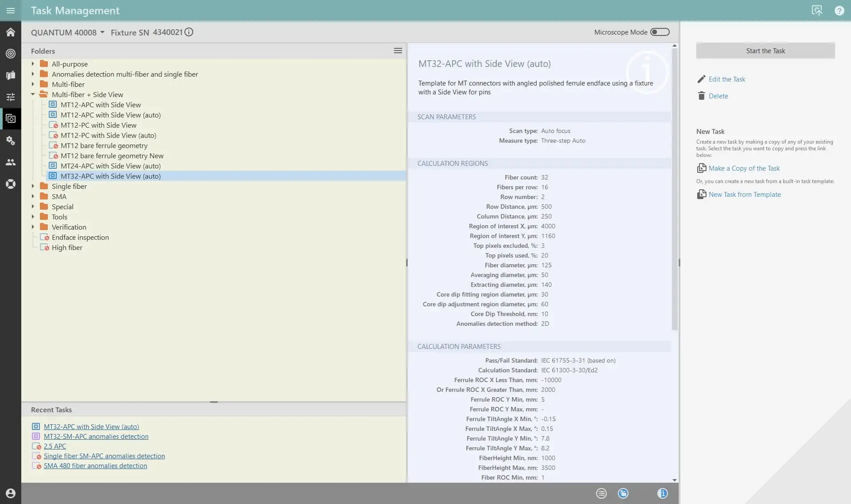The width and height of the screenshot is (851, 504).
Task: Expand the Verification folder
Action: point(33,227)
